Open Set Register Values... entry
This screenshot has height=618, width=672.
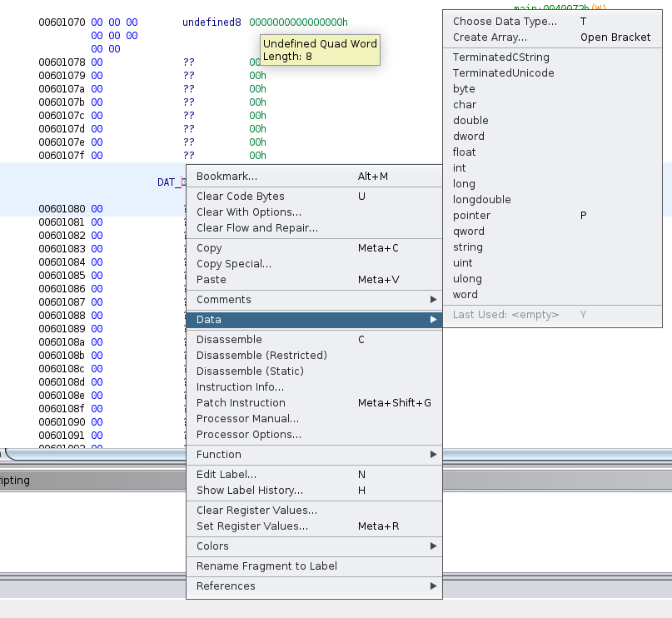tap(314, 526)
